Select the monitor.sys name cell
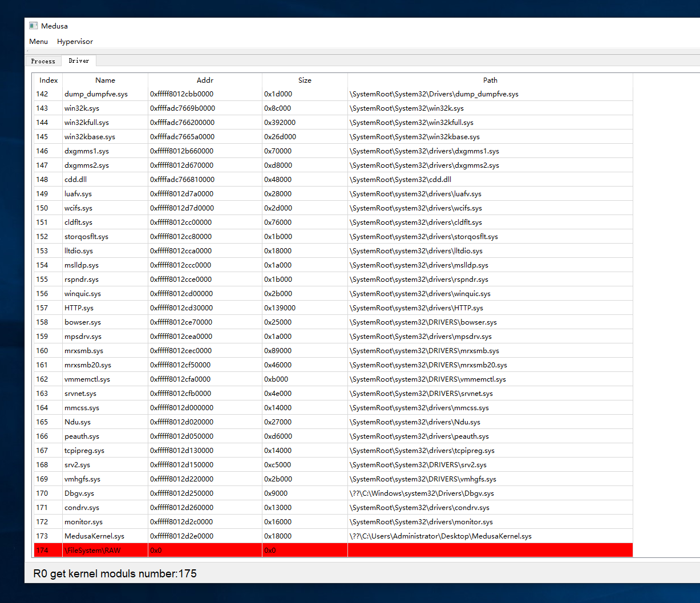This screenshot has width=700, height=603. [x=106, y=522]
